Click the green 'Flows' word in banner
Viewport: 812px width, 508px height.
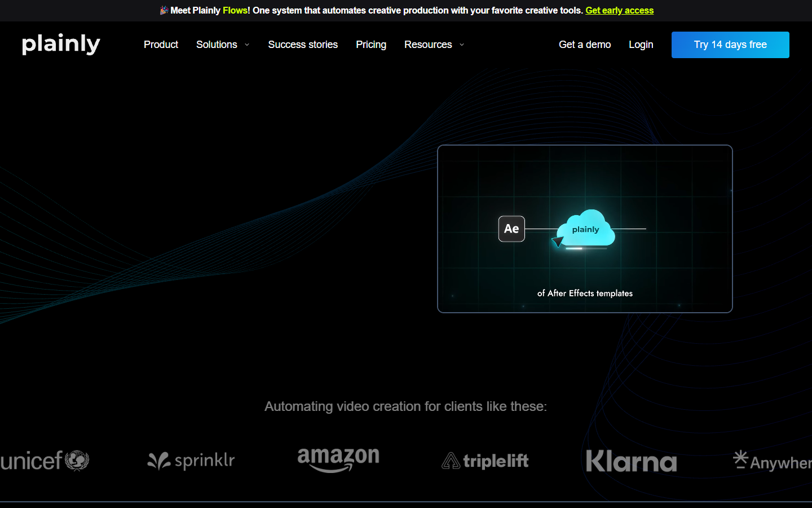click(x=235, y=10)
